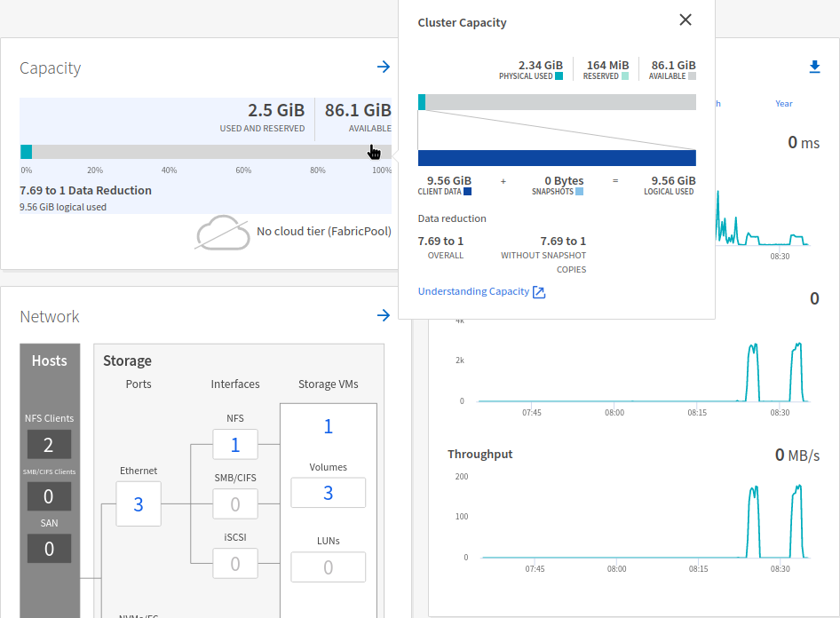Image resolution: width=840 pixels, height=618 pixels.
Task: Click external link icon beside Understanding Capacity
Action: click(539, 292)
